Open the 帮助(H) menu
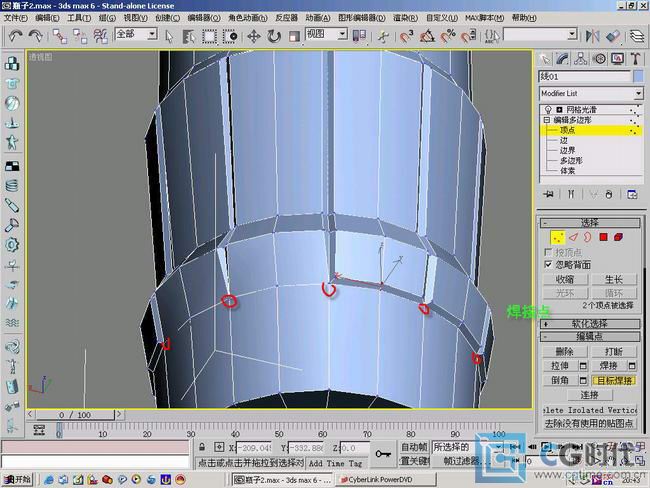The height and width of the screenshot is (488, 650). (x=524, y=18)
